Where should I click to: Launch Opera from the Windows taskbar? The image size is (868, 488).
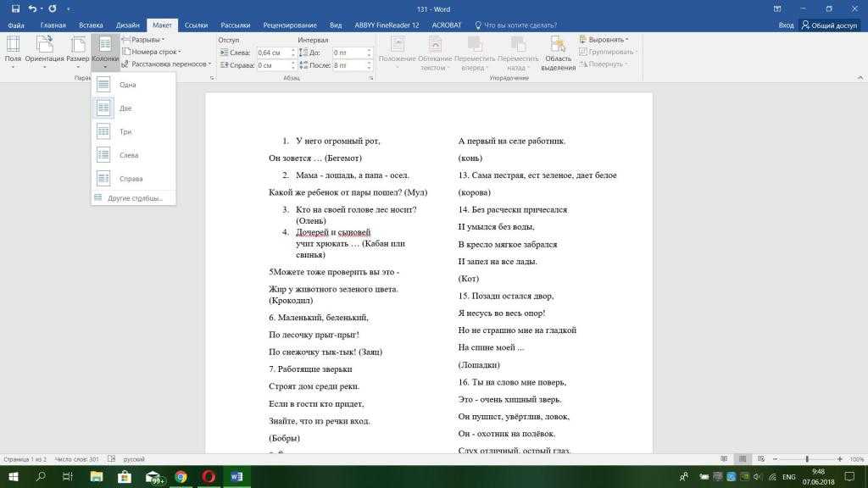click(x=209, y=477)
